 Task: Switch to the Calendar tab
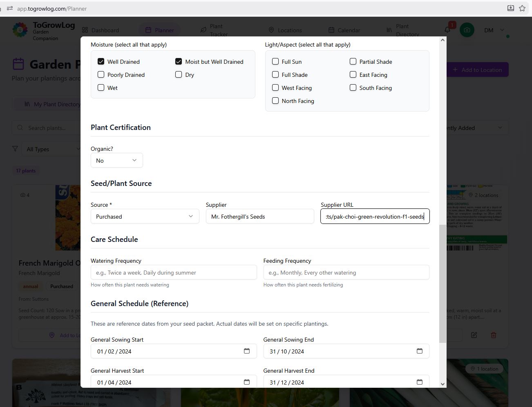[344, 30]
